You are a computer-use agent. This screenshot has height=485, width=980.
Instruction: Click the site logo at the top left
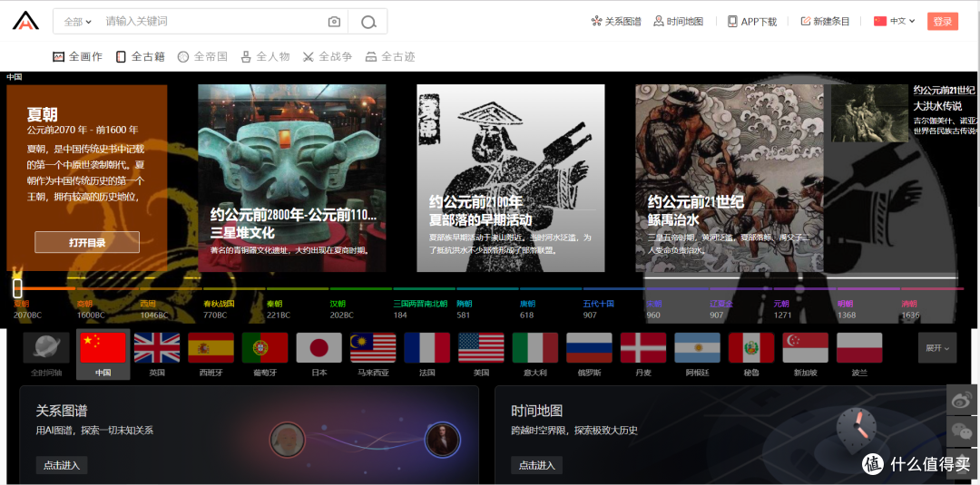coord(25,21)
